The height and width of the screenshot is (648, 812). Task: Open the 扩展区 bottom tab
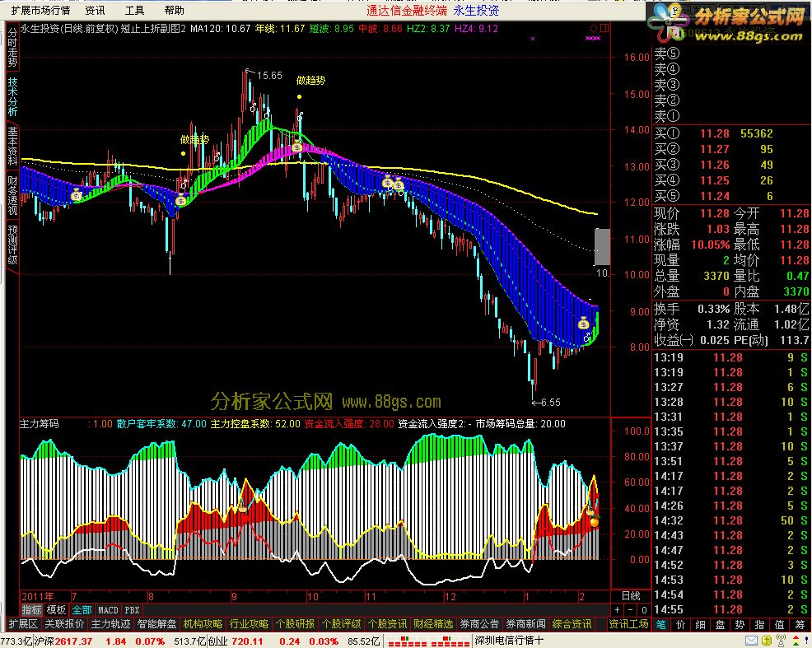click(23, 624)
